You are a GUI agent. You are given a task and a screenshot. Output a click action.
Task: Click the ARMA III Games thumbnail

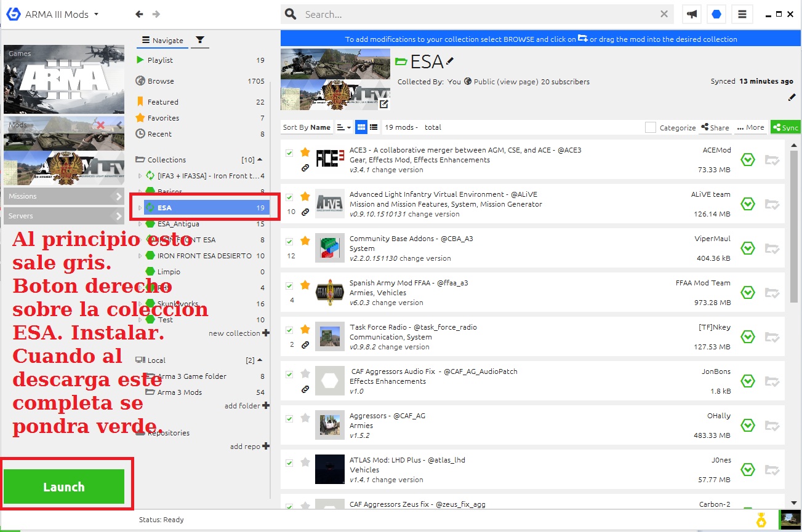click(64, 79)
